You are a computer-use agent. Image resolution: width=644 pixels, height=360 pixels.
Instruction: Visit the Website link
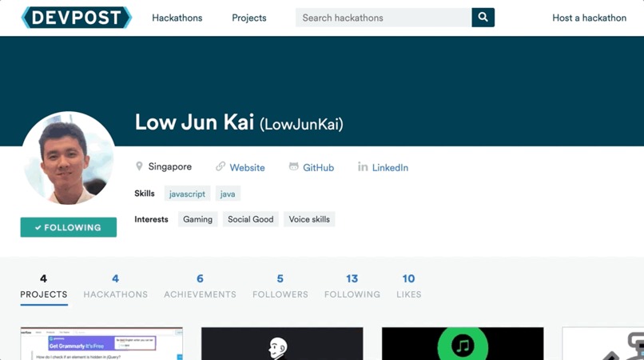pos(247,167)
